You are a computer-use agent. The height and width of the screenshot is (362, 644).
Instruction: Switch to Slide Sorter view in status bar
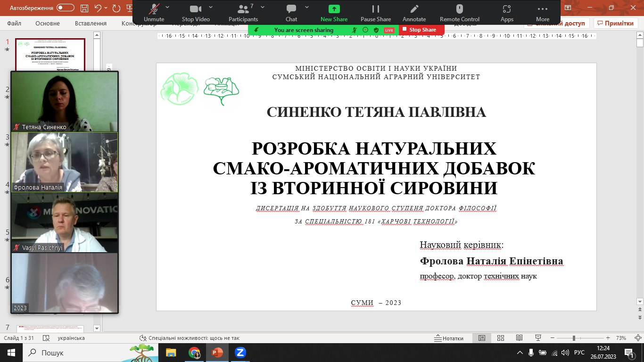point(501,338)
